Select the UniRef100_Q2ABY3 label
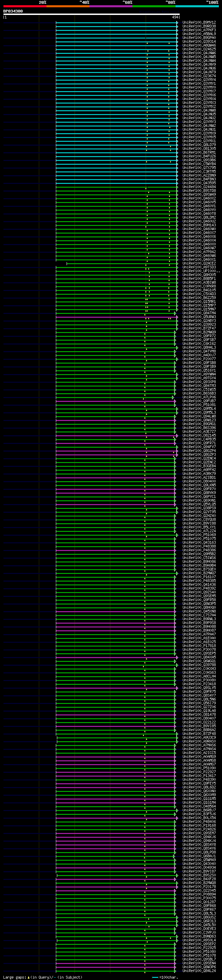The image size is (222, 980). (199, 321)
